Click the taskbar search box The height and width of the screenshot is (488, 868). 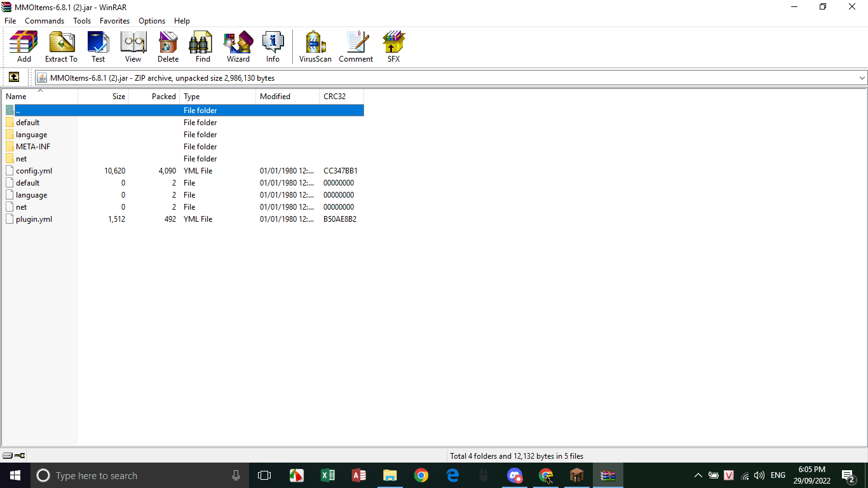(140, 475)
